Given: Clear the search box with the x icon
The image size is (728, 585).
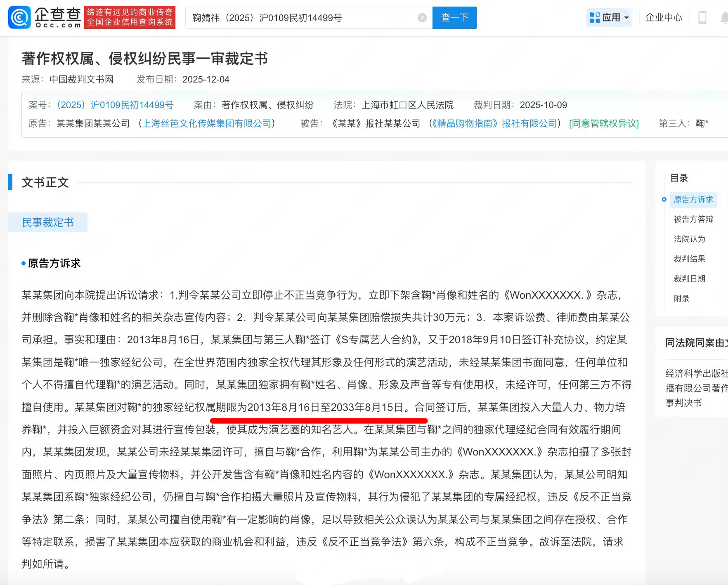Looking at the screenshot, I should point(421,17).
